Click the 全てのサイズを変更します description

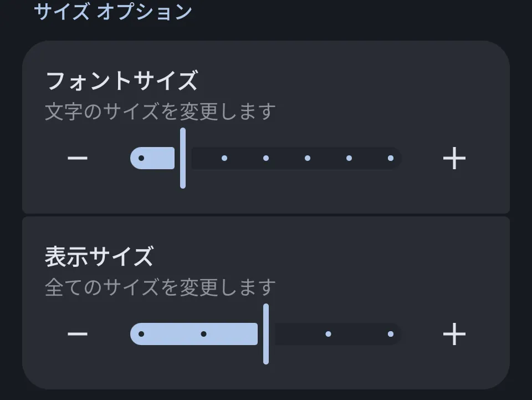[160, 287]
